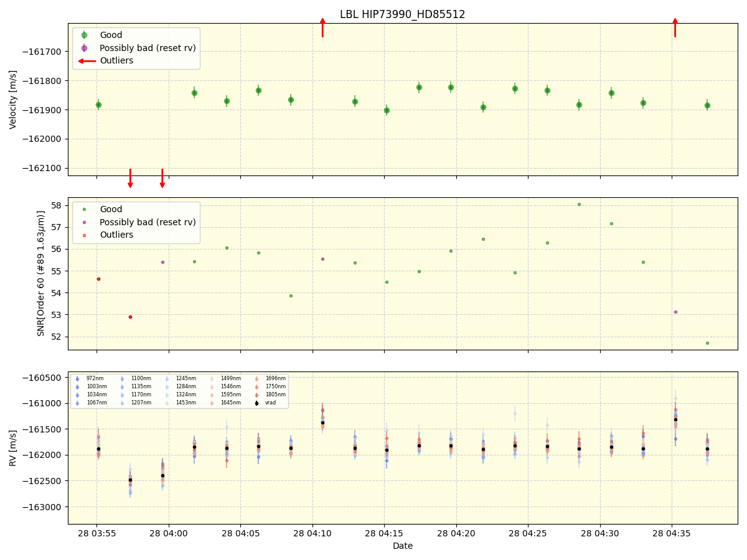Click the 'Date' x-axis label
Viewport: 747px width, 560px height.
coord(402,546)
